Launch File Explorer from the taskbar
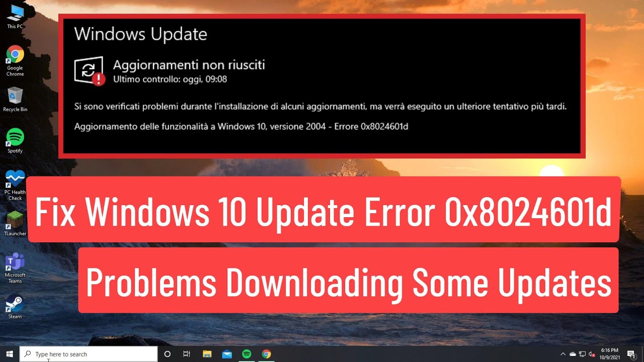The width and height of the screenshot is (644, 362). click(x=207, y=354)
